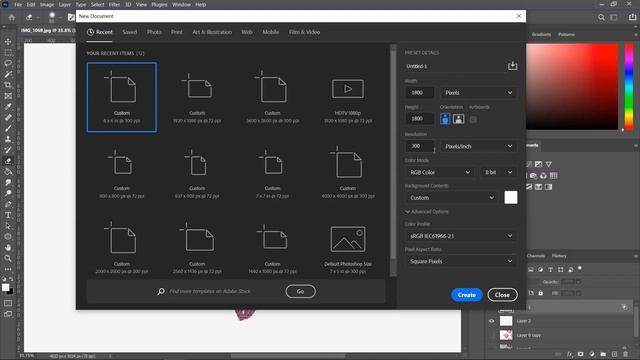This screenshot has width=640, height=360.
Task: Open the RGB Color mode dropdown
Action: pos(440,172)
